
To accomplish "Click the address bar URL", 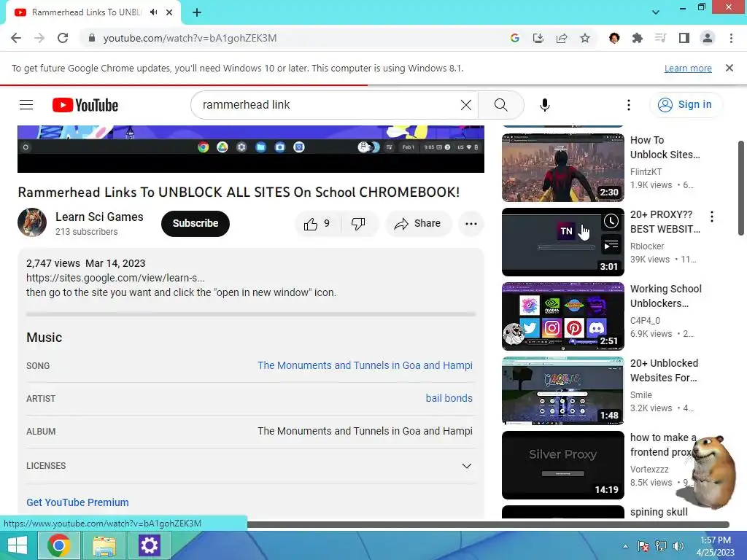I will pos(190,38).
